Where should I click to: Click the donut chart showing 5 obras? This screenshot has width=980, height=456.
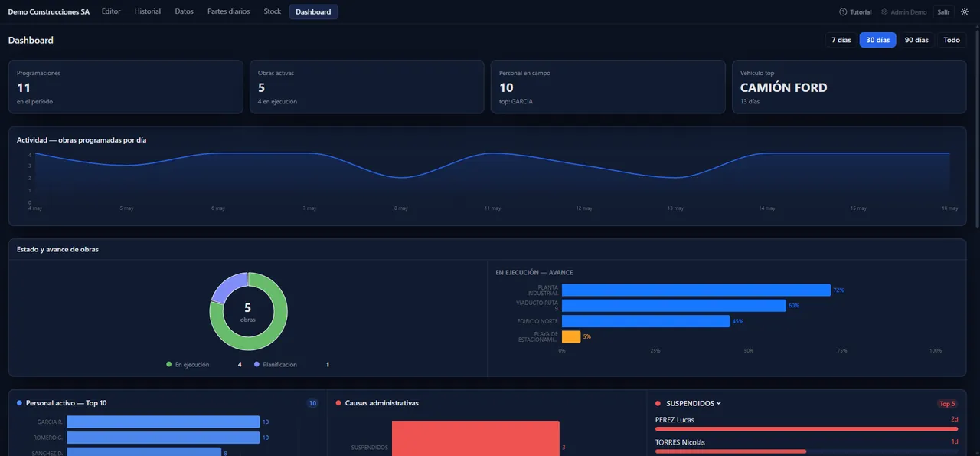(248, 311)
